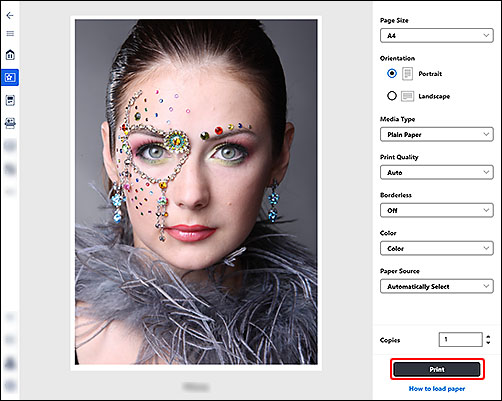Open the Color mode dropdown
This screenshot has height=401, width=502.
437,248
